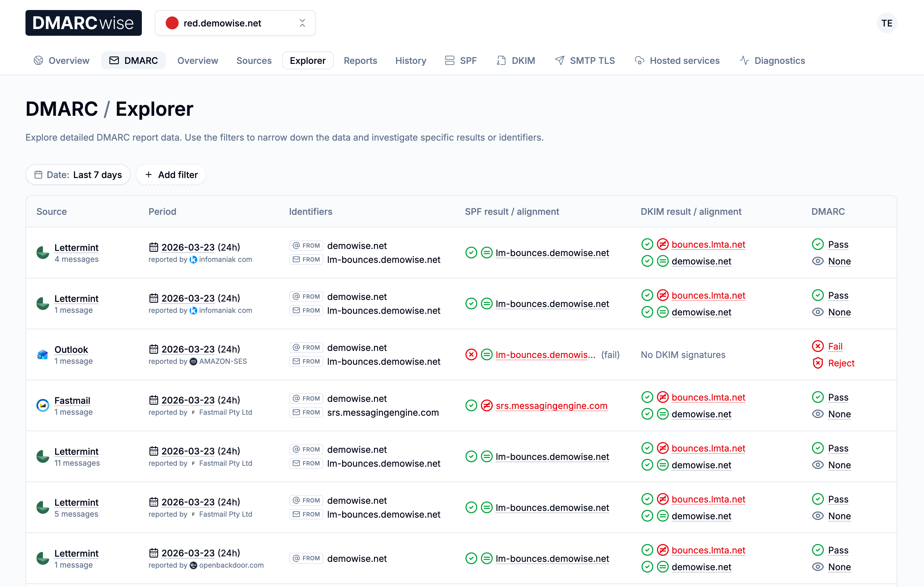Open the Diagnostics section
Image resolution: width=924 pixels, height=587 pixels.
point(779,60)
